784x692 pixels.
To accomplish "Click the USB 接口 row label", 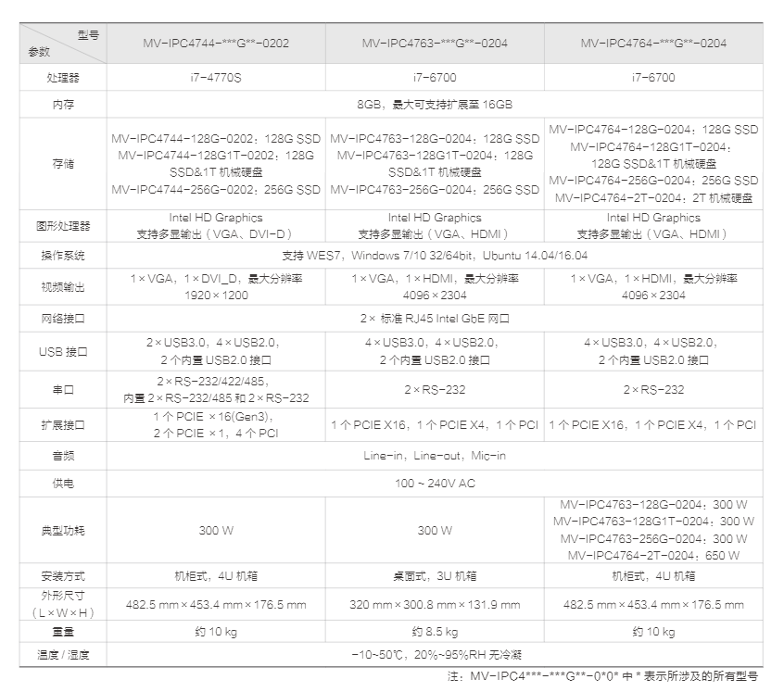I will pyautogui.click(x=63, y=352).
